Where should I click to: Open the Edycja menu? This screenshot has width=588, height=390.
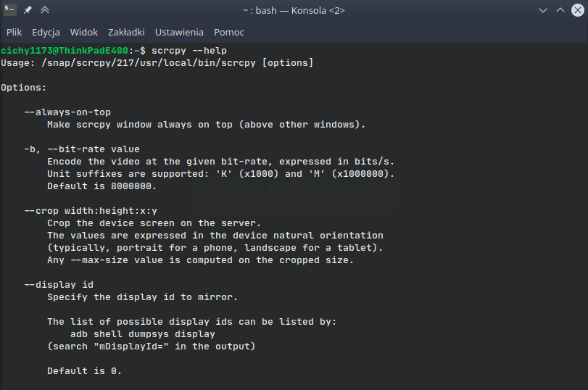pos(46,32)
